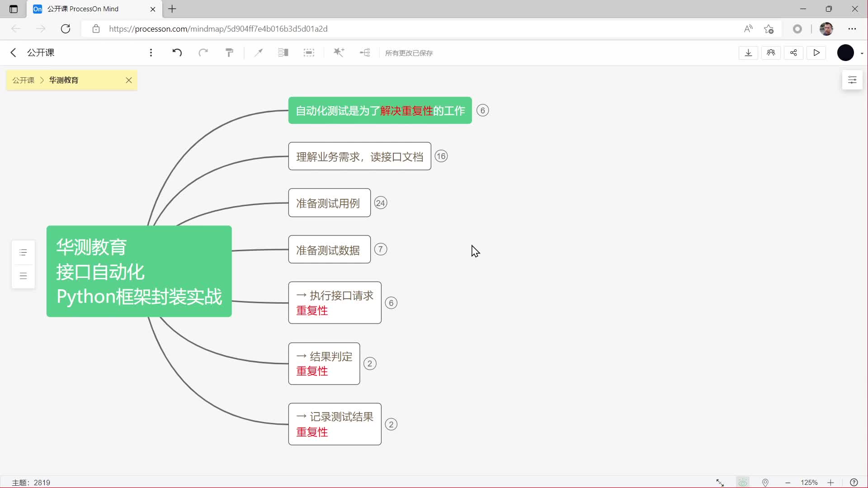
Task: Expand the 24 children of 准备测试用例 node
Action: (x=381, y=203)
